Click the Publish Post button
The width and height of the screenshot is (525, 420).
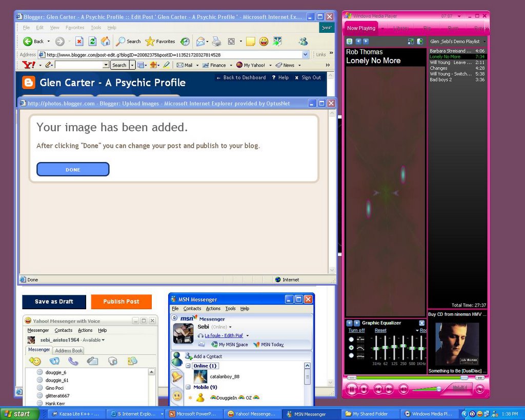(121, 302)
